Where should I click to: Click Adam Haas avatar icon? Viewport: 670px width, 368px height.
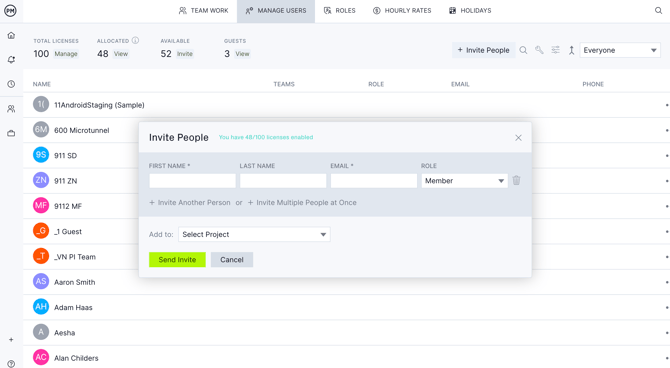pyautogui.click(x=41, y=306)
